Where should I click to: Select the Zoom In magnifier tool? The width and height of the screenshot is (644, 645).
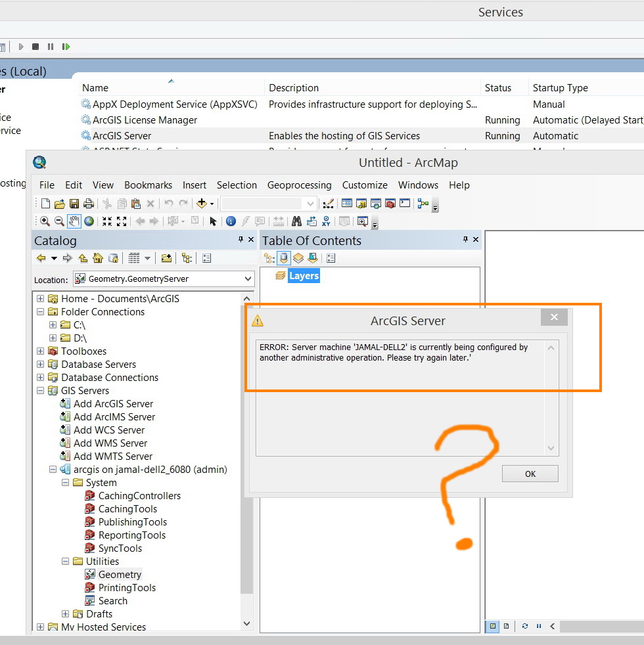[45, 222]
